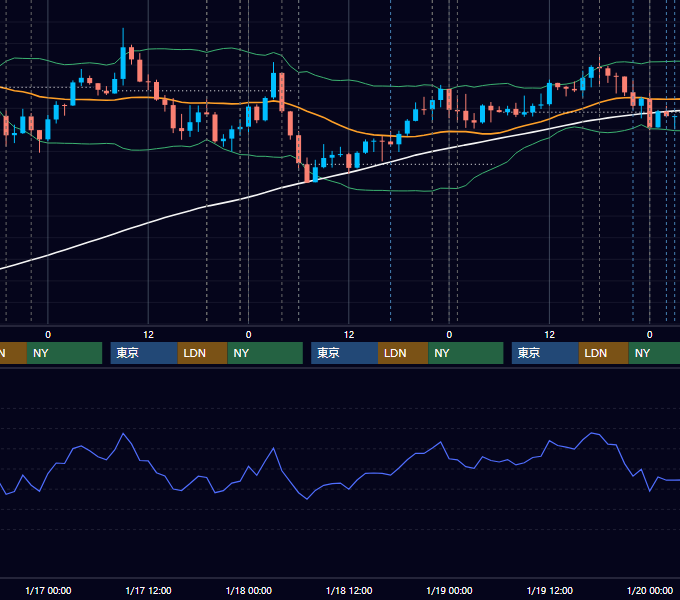Click the 東京 session block on 1/17
Image resolution: width=680 pixels, height=600 pixels.
click(x=144, y=353)
